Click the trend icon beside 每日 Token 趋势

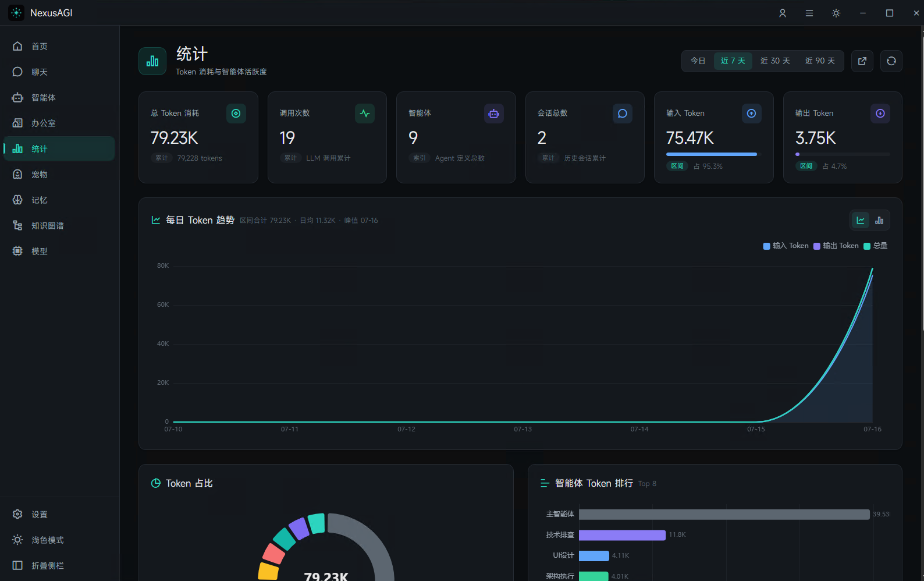(x=156, y=220)
